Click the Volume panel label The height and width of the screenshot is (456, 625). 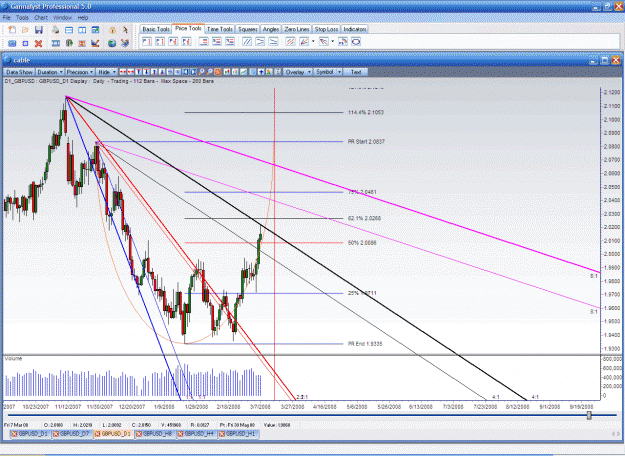pos(13,359)
